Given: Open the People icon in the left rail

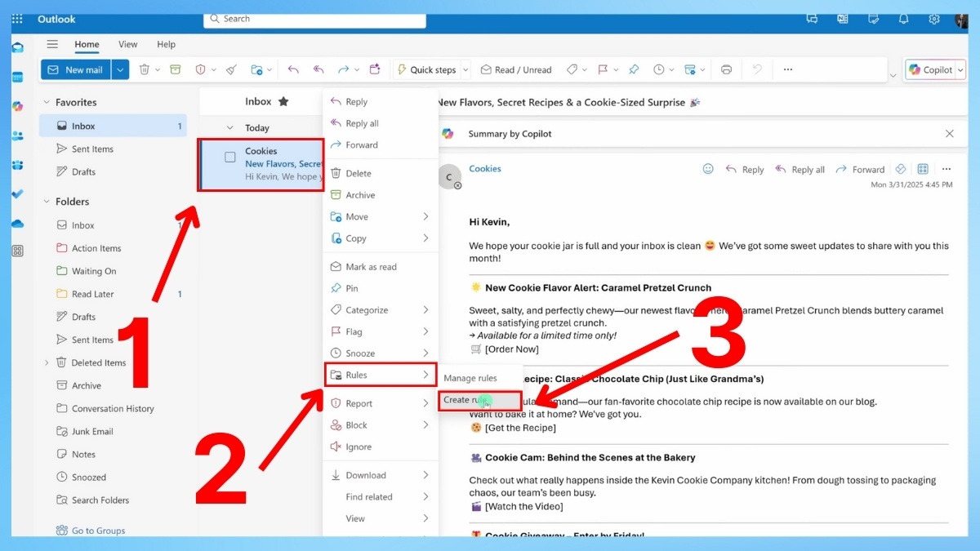Looking at the screenshot, I should (x=17, y=136).
